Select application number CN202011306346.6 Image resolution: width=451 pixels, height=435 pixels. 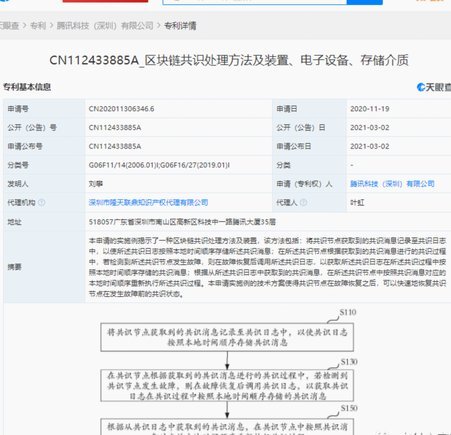121,109
